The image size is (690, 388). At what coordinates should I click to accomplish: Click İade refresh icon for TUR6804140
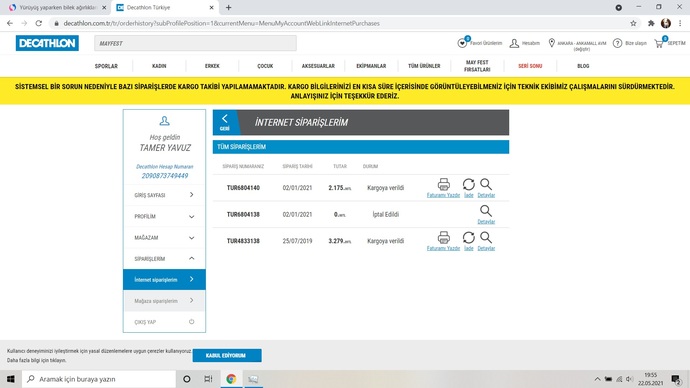(469, 184)
